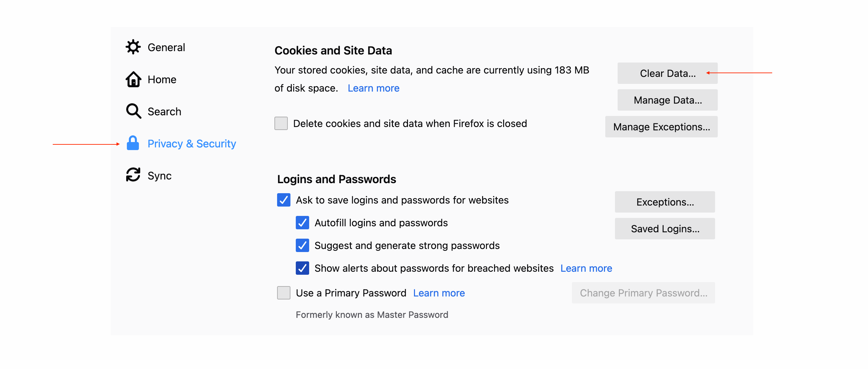Enable deleting cookies when Firefox is closed
The height and width of the screenshot is (369, 868).
[281, 123]
